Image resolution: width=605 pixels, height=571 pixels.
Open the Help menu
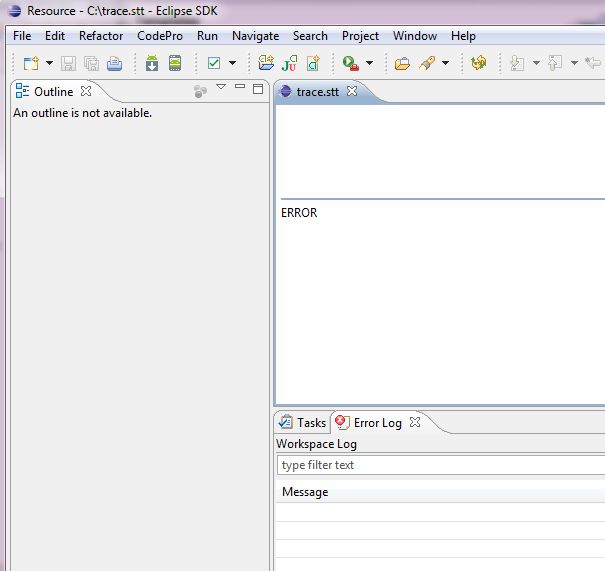[x=463, y=36]
